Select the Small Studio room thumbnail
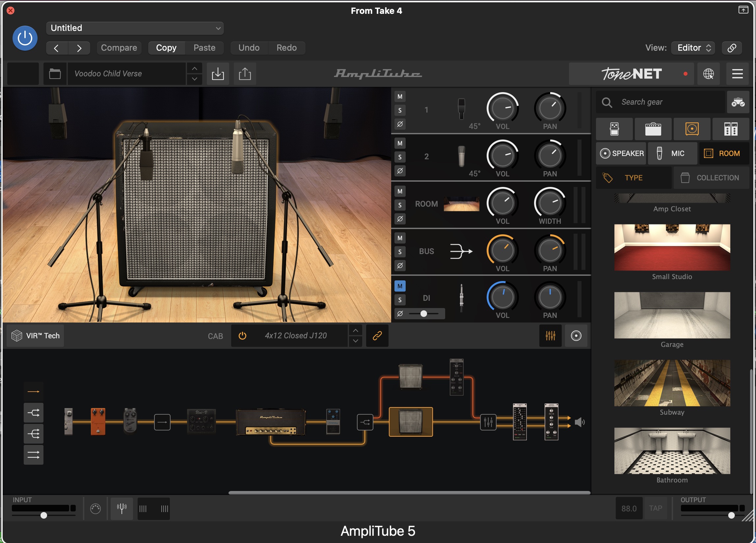Image resolution: width=756 pixels, height=543 pixels. pyautogui.click(x=672, y=247)
